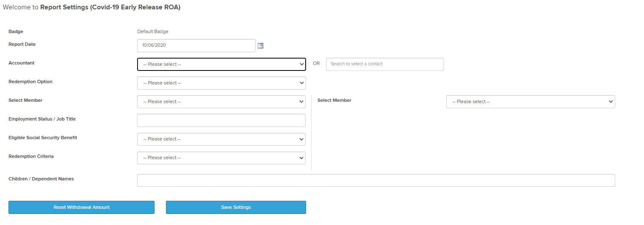The image size is (644, 225).
Task: Click the Children / Dependent Names input box
Action: coord(376,180)
